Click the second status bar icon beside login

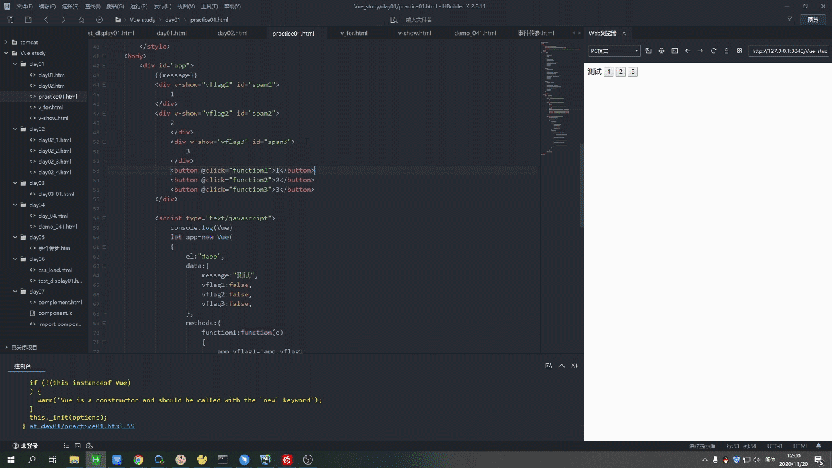tap(77, 446)
